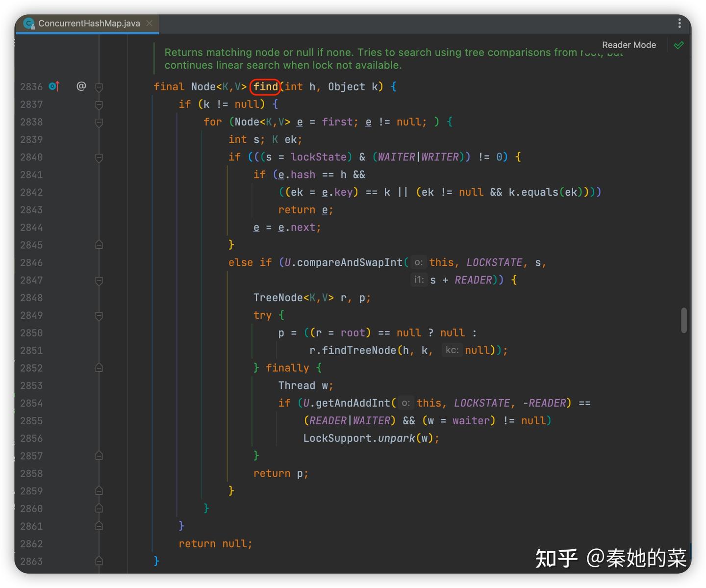This screenshot has height=588, width=706.
Task: Click the @ annotation marker in the gutter
Action: pyautogui.click(x=81, y=86)
